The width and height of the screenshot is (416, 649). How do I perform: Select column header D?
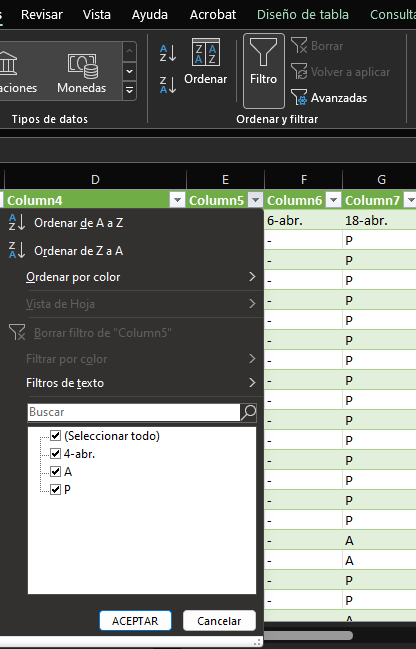95,180
